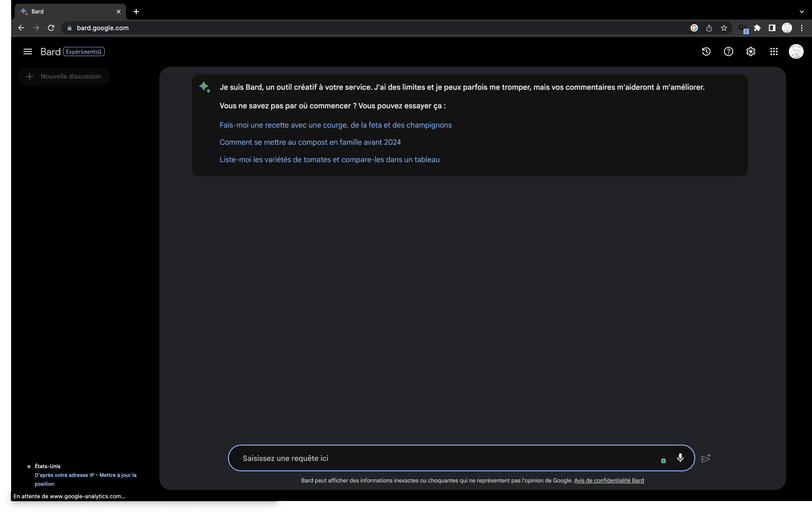The image size is (812, 514).
Task: Open the Chrome extensions puzzle icon
Action: tap(757, 28)
